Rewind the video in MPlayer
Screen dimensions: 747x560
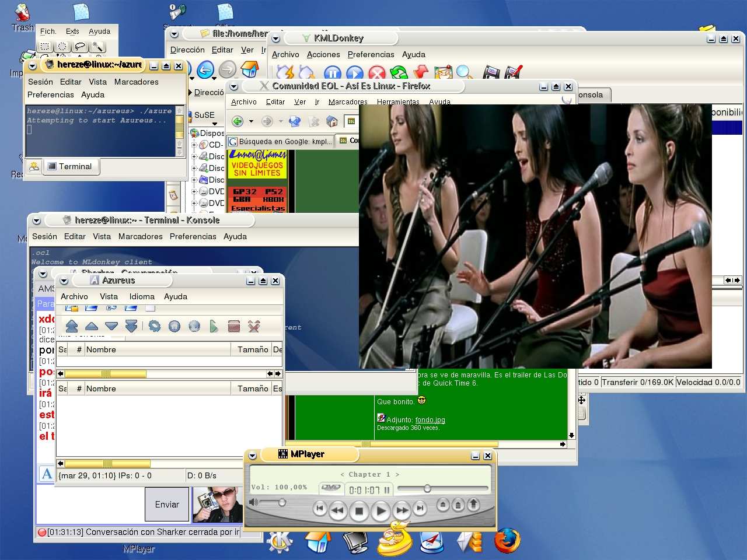point(338,510)
